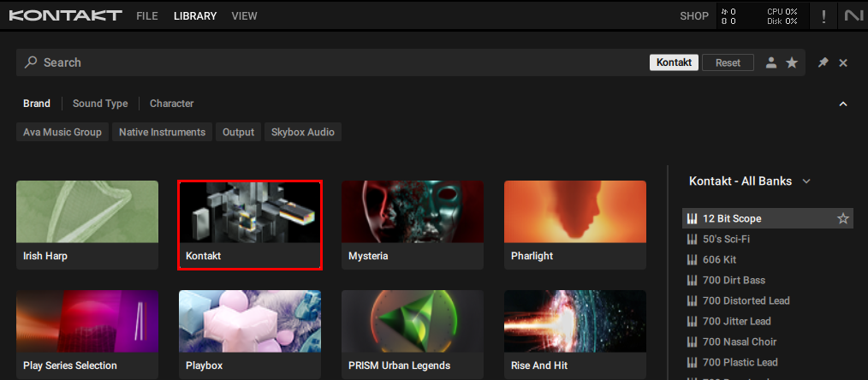Viewport: 868px width, 380px height.
Task: Click the exclamation notification icon
Action: (x=823, y=16)
